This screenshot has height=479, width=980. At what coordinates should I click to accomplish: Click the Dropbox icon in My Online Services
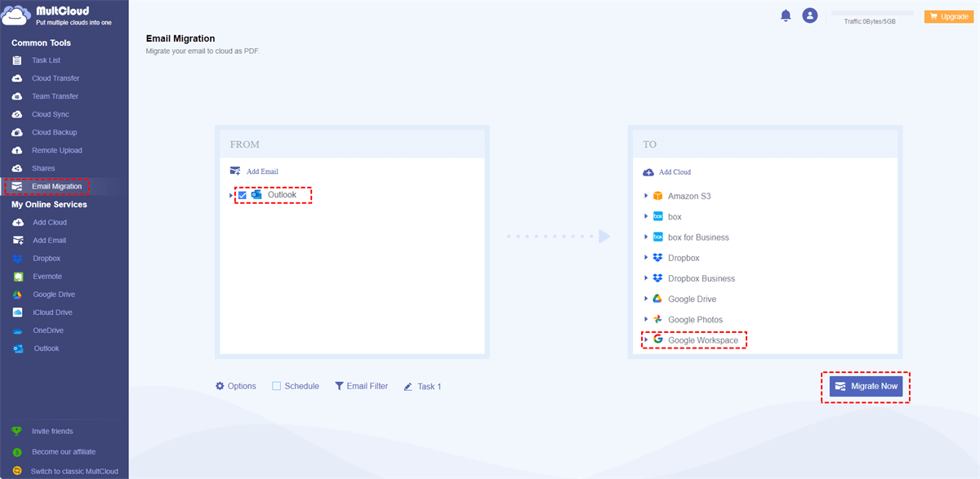coord(17,259)
